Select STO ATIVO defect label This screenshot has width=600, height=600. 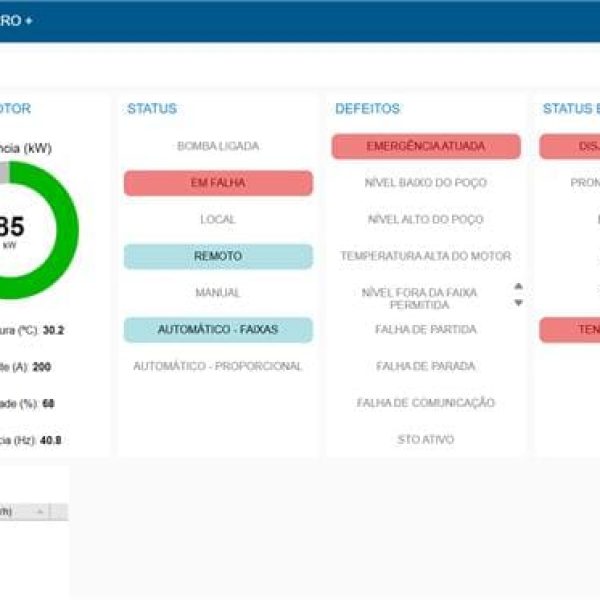426,439
